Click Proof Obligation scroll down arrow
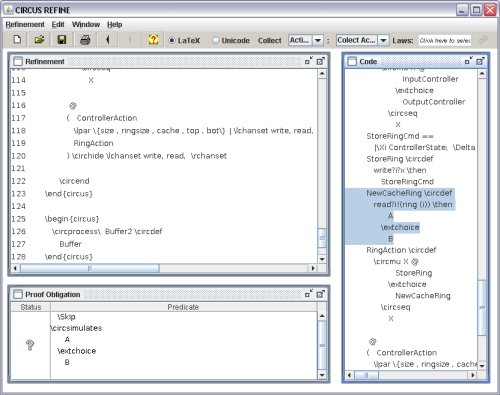 tap(322, 375)
